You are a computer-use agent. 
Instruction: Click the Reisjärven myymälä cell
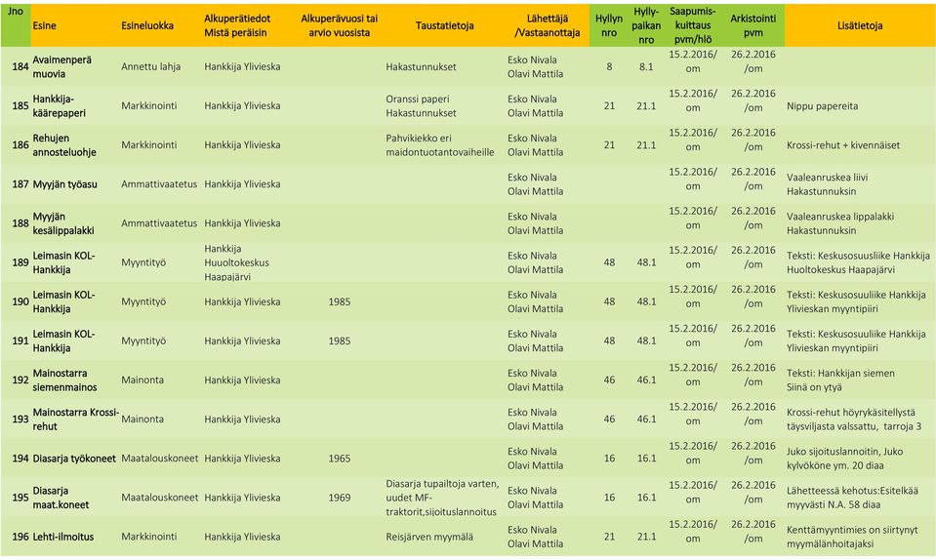pos(429,537)
